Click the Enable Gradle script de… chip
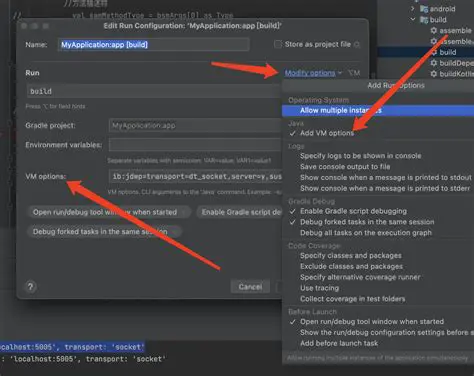 (240, 212)
